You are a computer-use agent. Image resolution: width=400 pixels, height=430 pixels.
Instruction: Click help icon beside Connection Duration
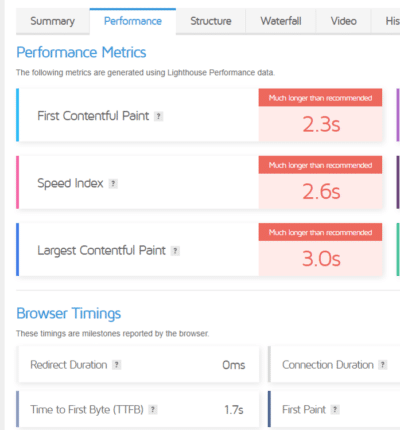pos(382,365)
